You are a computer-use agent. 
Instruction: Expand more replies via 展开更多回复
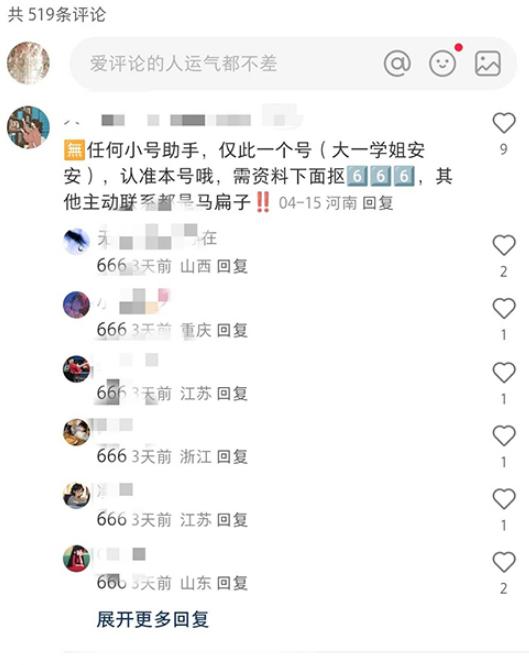coord(152,619)
